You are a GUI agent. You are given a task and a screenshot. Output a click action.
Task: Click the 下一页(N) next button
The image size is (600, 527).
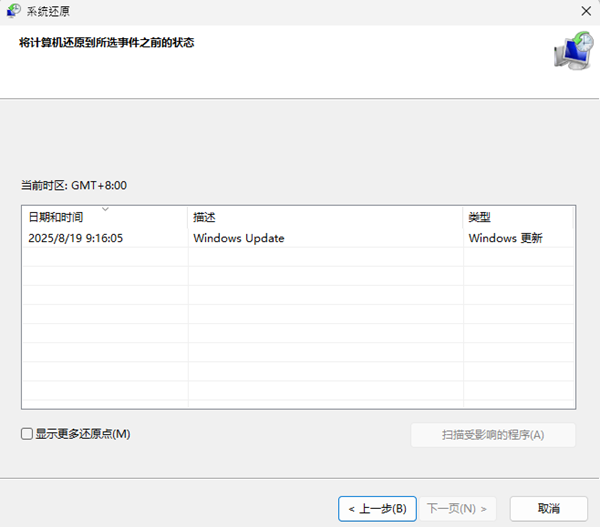pyautogui.click(x=458, y=508)
